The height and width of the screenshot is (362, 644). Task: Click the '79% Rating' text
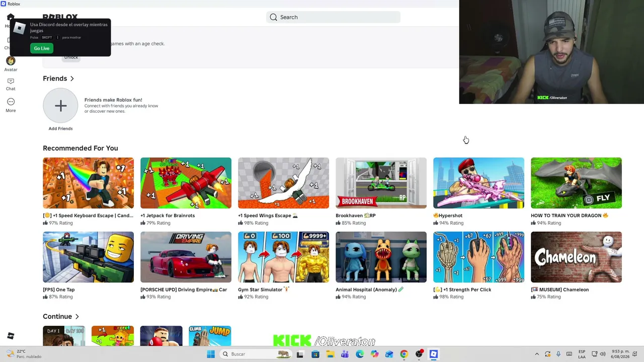point(158,223)
